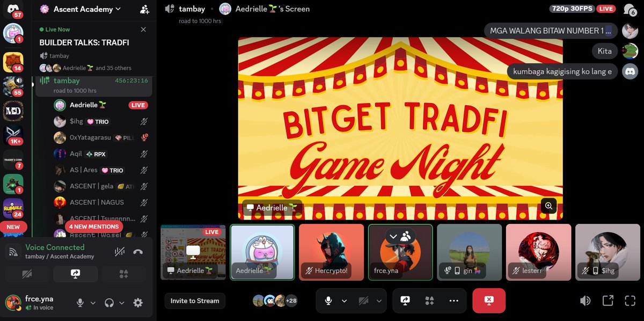The height and width of the screenshot is (321, 644).
Task: Open microphone options arrow in the user panel
Action: point(93,303)
